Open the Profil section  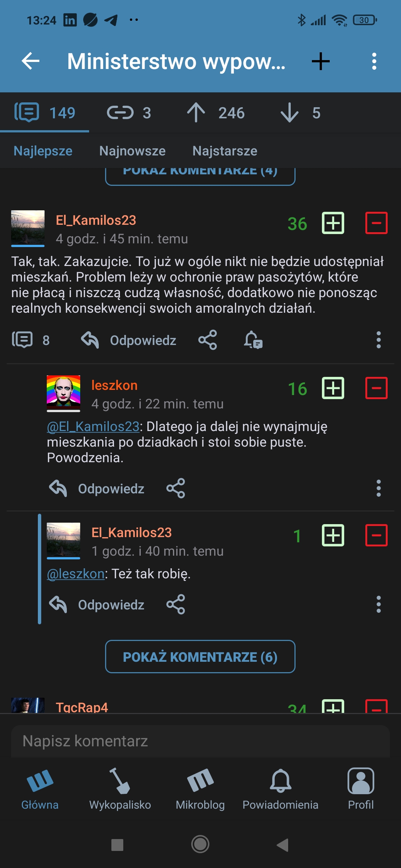tap(361, 789)
